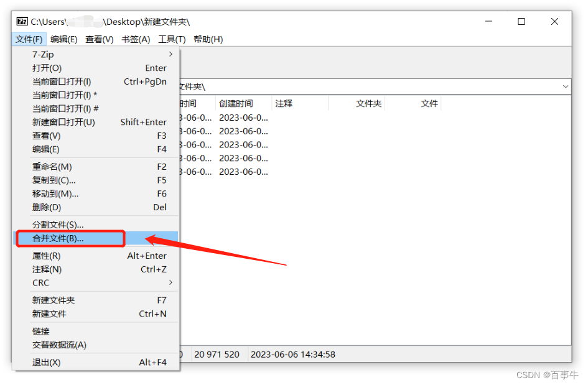Open the 查看(V) menu in menu bar

100,39
